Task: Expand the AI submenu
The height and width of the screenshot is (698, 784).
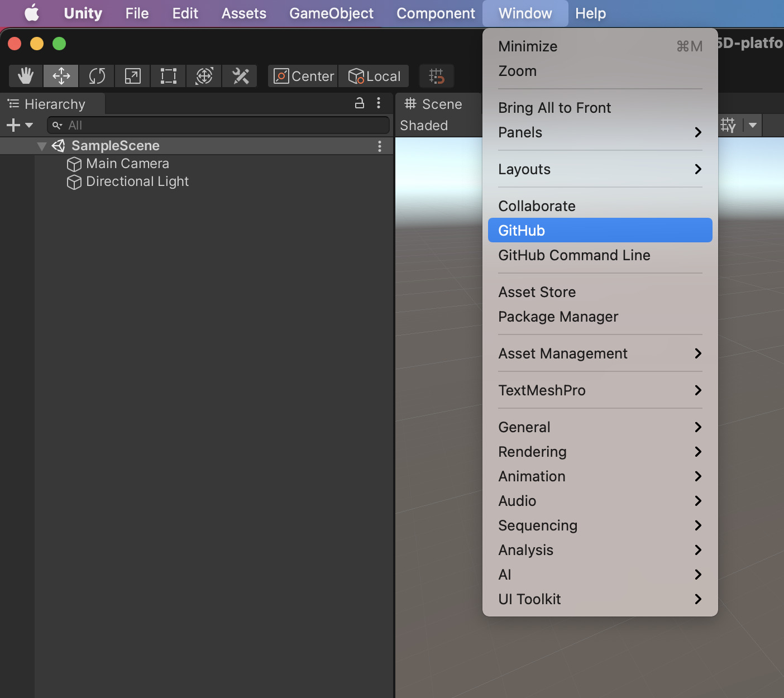Action: (x=600, y=575)
